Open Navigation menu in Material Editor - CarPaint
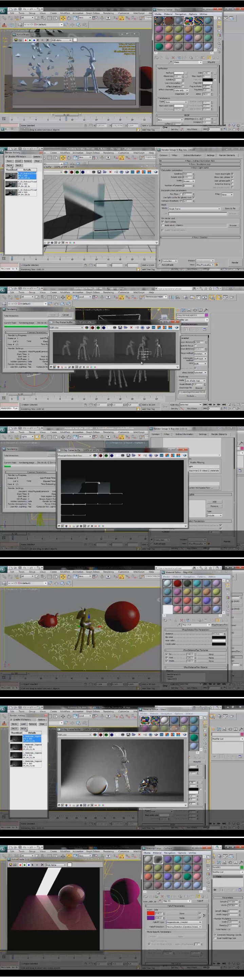244x980 pixels. click(x=170, y=853)
